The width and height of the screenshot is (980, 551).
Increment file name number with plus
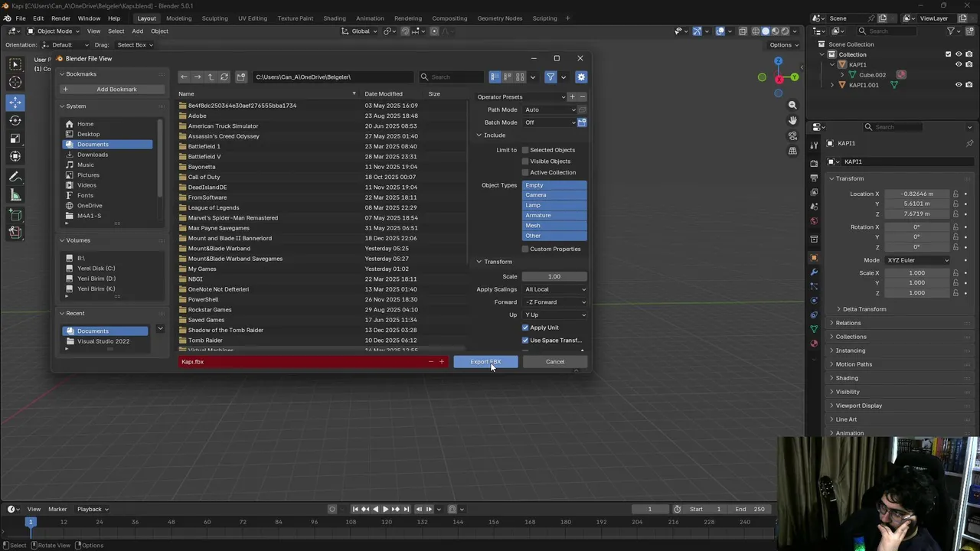coord(442,361)
